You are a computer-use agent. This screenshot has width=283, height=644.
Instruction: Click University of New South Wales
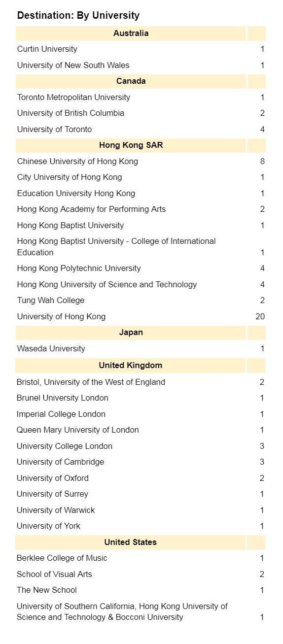point(73,65)
